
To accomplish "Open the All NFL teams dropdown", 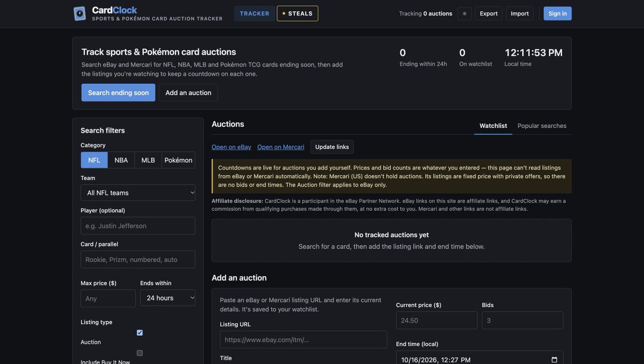I will 138,193.
